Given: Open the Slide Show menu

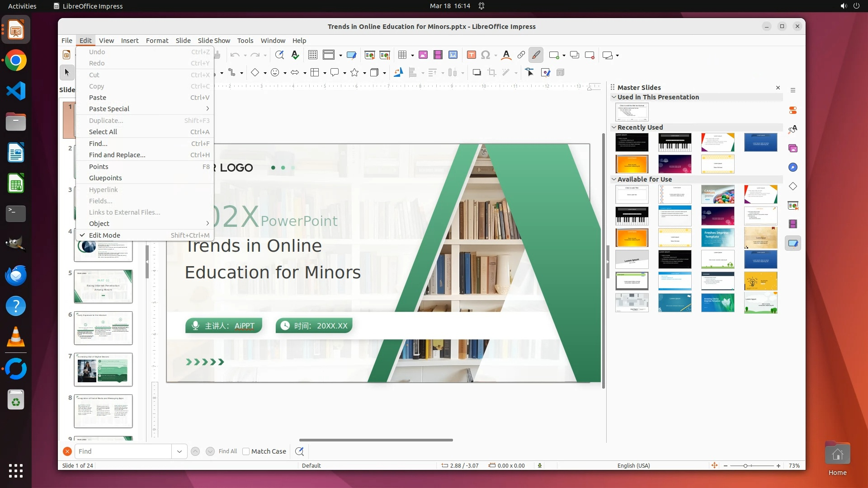Looking at the screenshot, I should pos(214,41).
